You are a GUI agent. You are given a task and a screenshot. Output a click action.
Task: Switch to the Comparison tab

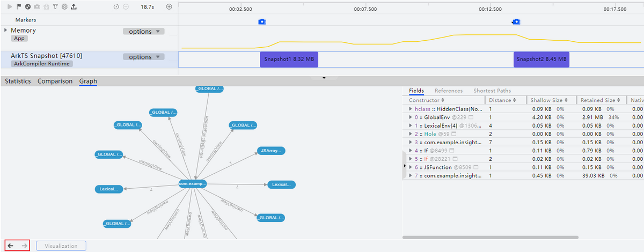55,81
